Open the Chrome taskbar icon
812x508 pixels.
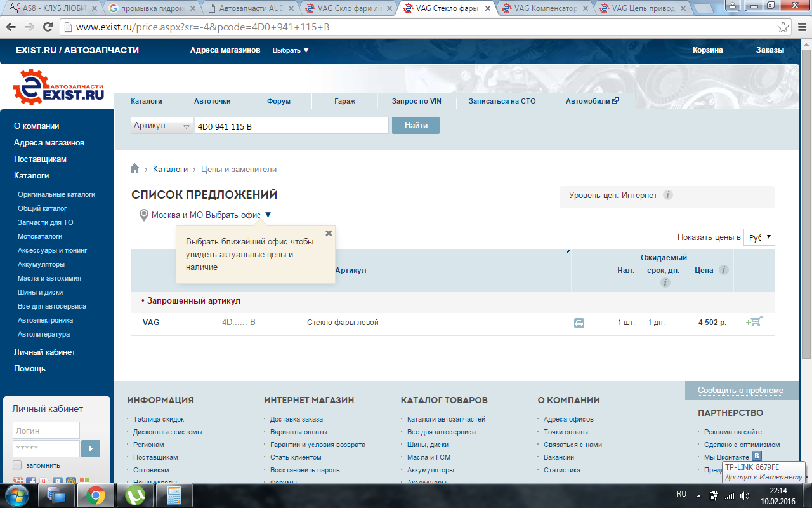pos(96,495)
